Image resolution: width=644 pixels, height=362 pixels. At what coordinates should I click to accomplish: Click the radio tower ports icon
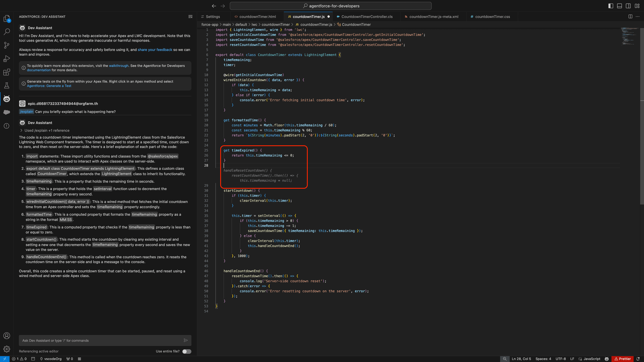pyautogui.click(x=70, y=359)
